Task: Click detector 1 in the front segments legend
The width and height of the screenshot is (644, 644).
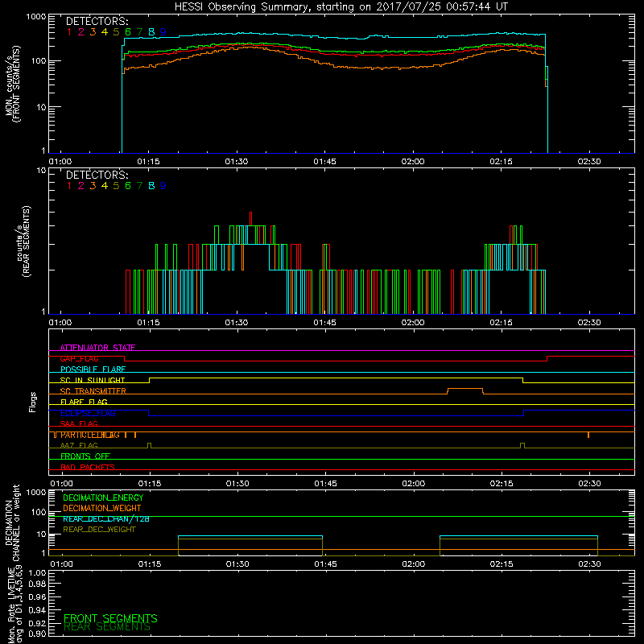Action: click(69, 31)
